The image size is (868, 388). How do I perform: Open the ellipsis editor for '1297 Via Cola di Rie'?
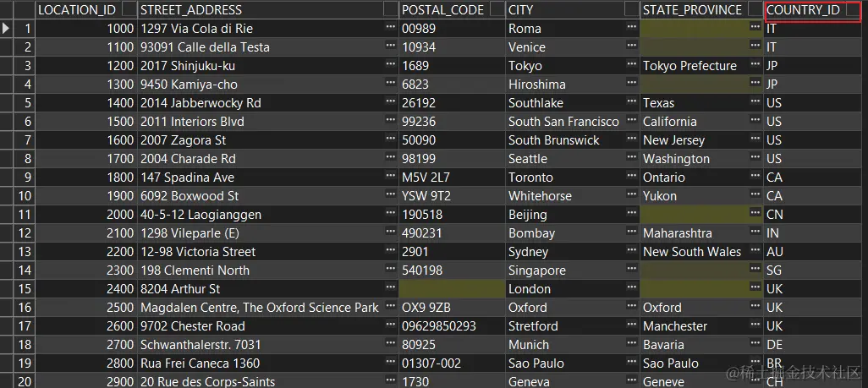click(x=391, y=27)
